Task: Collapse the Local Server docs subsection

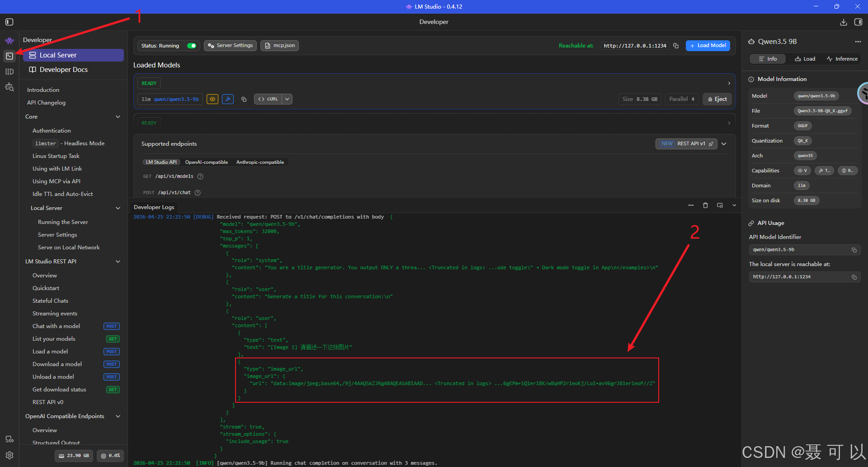Action: tap(118, 208)
